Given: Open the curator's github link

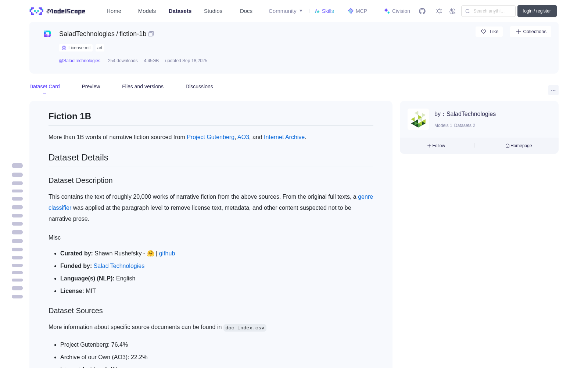Looking at the screenshot, I should tap(167, 254).
